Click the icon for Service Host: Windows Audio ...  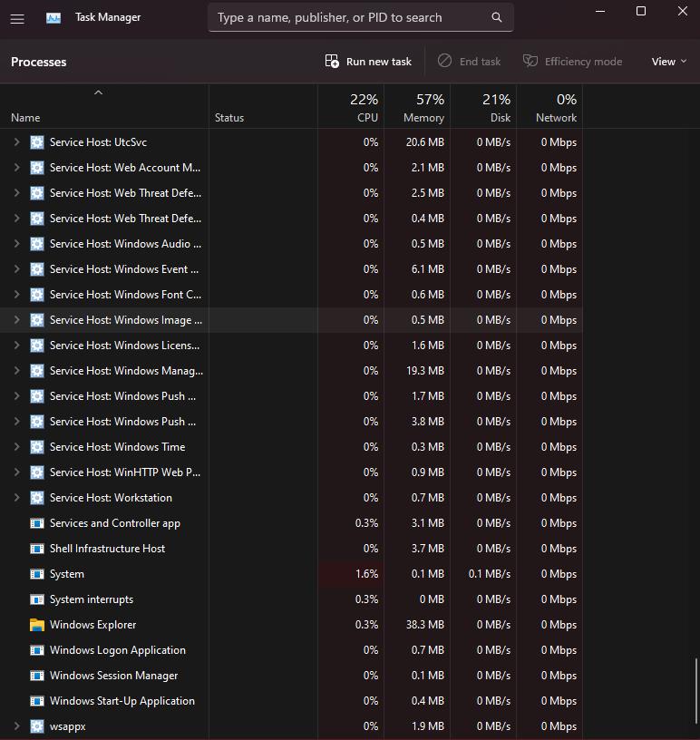pyautogui.click(x=37, y=244)
